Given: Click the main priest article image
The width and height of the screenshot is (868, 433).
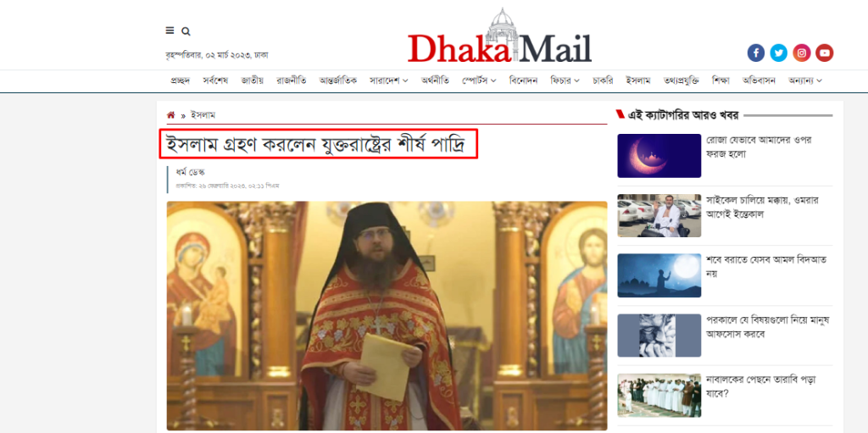Looking at the screenshot, I should point(387,315).
